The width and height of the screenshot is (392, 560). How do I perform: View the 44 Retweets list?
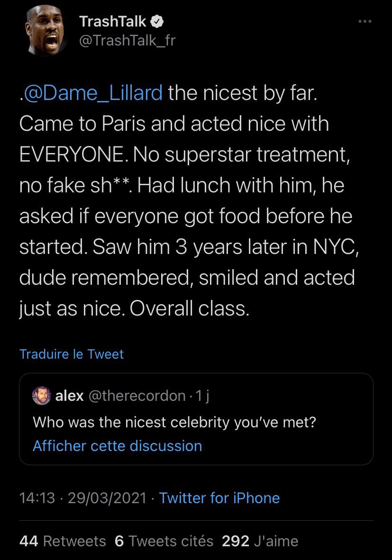click(63, 541)
